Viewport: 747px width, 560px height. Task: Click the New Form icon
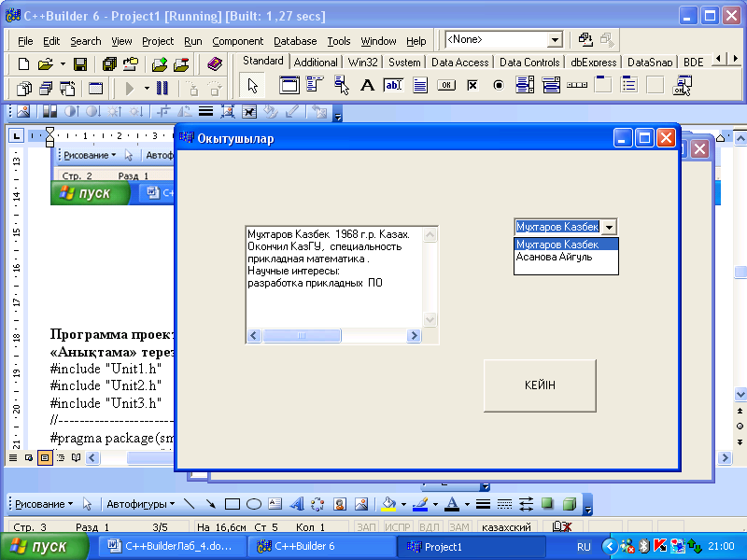pyautogui.click(x=96, y=89)
